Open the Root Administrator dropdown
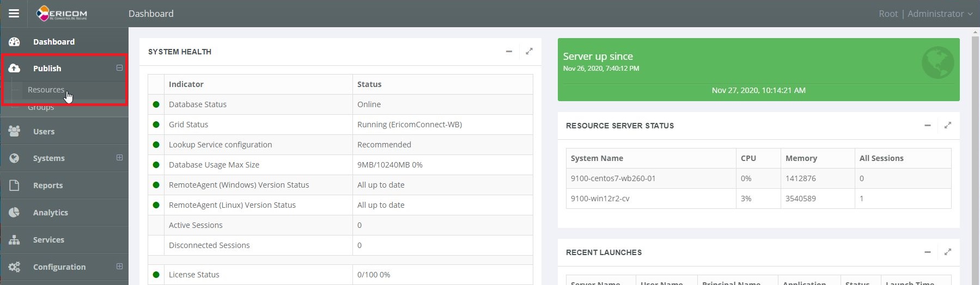This screenshot has width=980, height=285. coord(925,14)
